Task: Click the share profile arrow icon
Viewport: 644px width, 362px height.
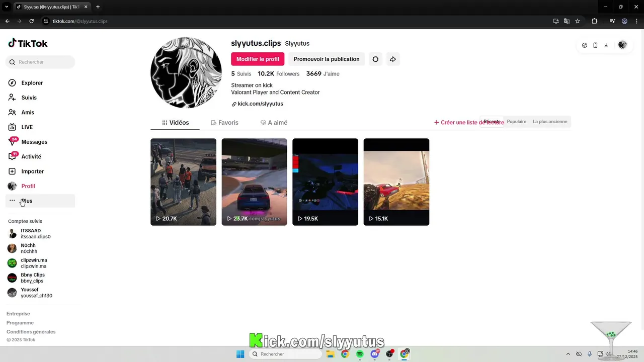Action: coord(393,59)
